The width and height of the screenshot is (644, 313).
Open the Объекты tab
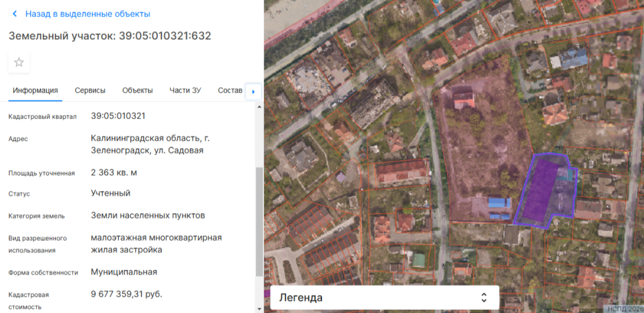pyautogui.click(x=137, y=91)
